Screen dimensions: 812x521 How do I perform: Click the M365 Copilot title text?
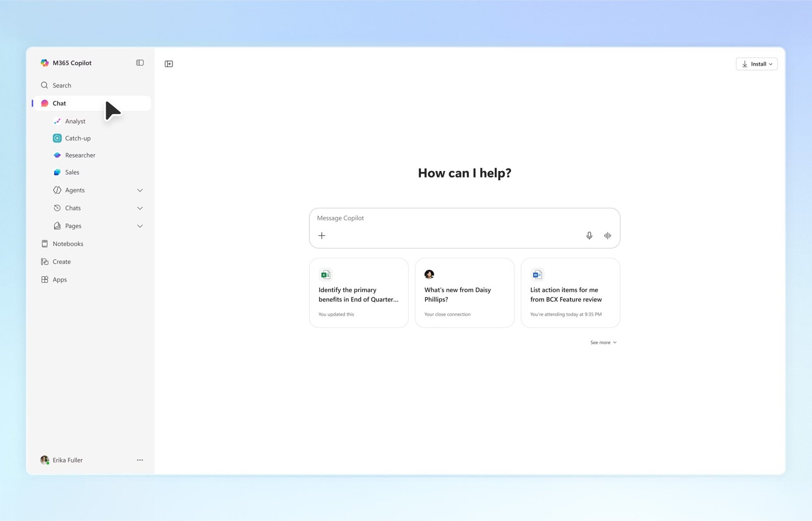click(72, 63)
